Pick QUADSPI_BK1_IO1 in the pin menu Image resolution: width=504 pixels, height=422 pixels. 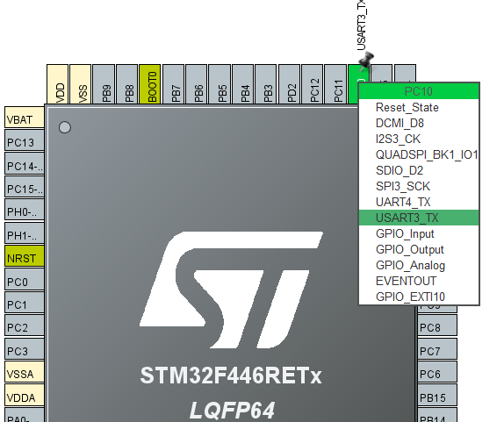(x=419, y=154)
